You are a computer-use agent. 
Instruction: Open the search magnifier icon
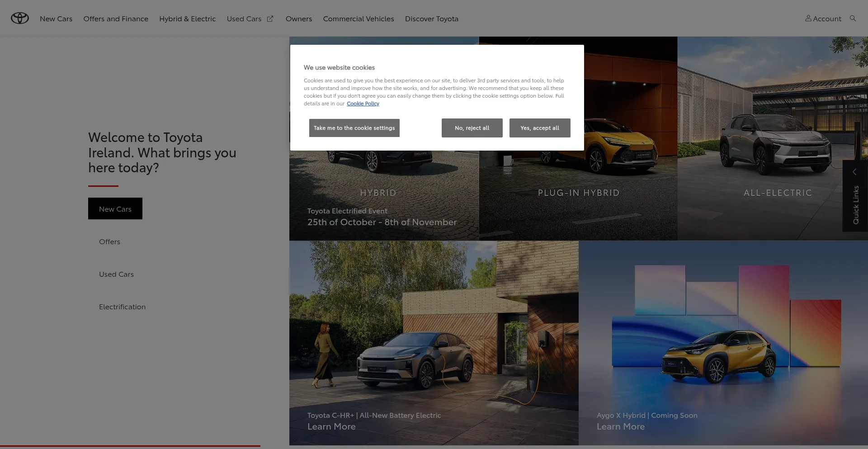(853, 19)
